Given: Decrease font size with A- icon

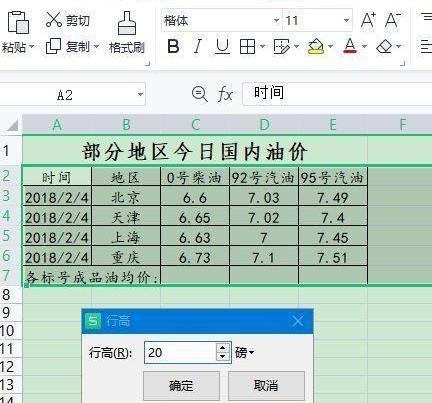Looking at the screenshot, I should 392,20.
